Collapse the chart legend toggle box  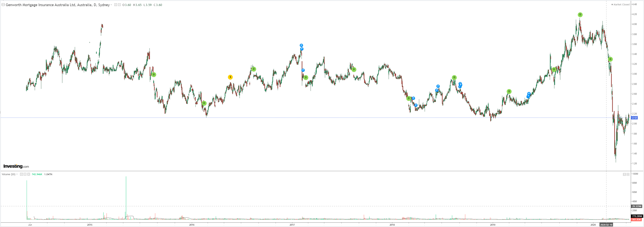click(3, 4)
